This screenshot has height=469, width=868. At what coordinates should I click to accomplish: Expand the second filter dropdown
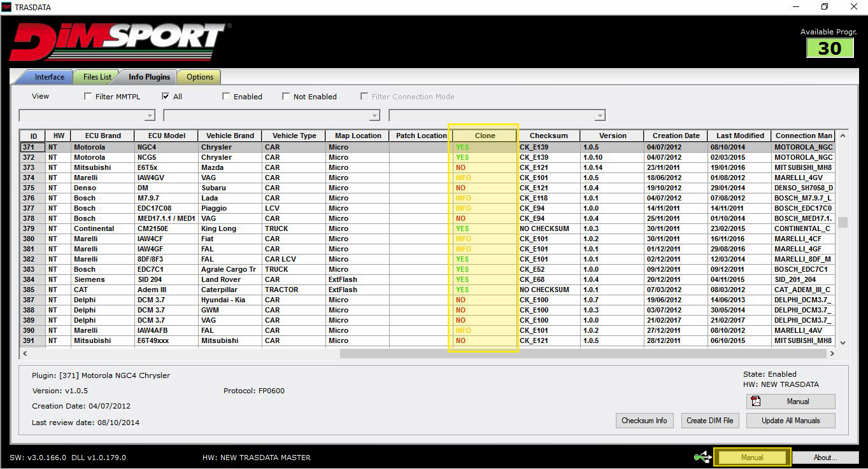click(374, 116)
